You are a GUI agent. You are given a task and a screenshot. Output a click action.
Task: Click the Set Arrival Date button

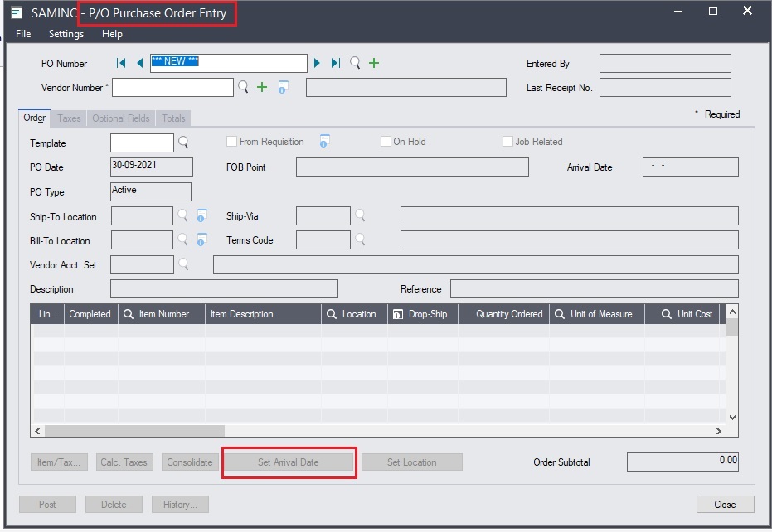pos(289,462)
